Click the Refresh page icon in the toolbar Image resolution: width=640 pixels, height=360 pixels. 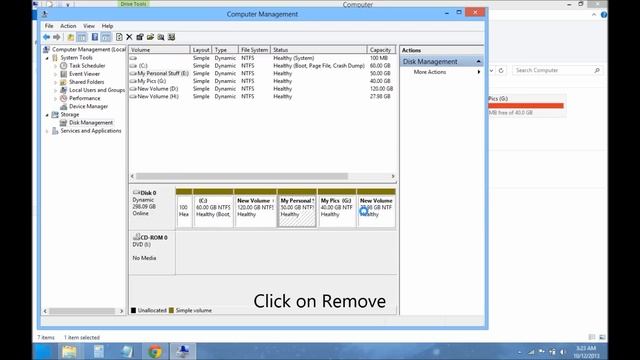tap(119, 37)
